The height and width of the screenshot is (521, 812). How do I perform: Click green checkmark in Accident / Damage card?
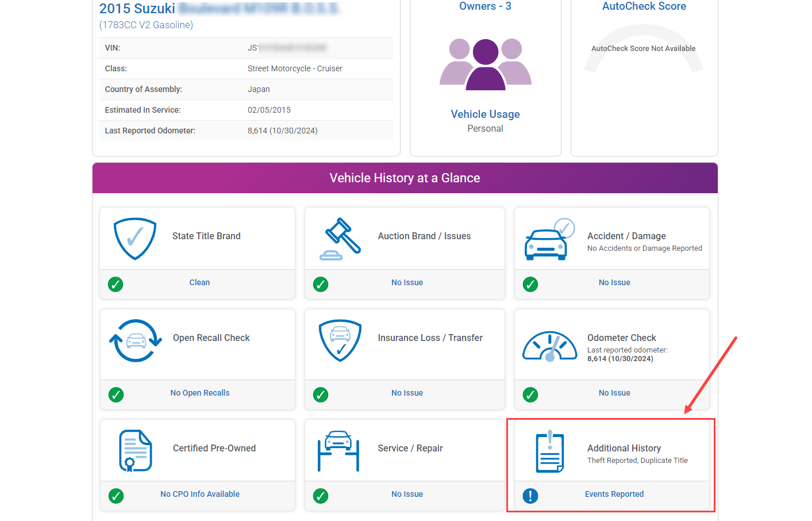[530, 284]
